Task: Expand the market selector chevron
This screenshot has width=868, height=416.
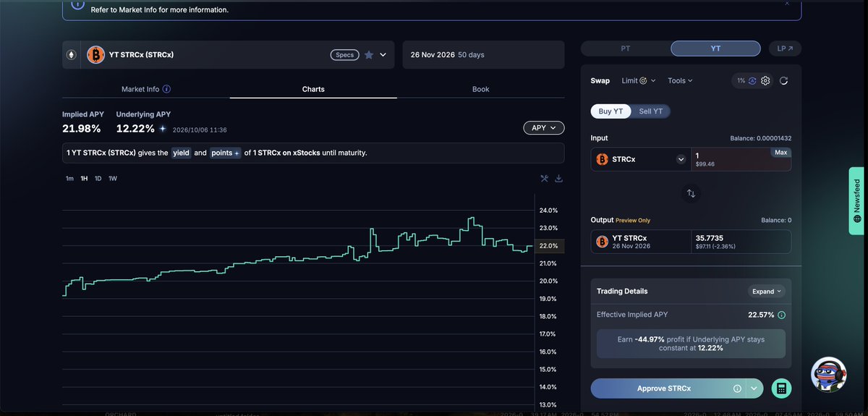Action: [383, 55]
